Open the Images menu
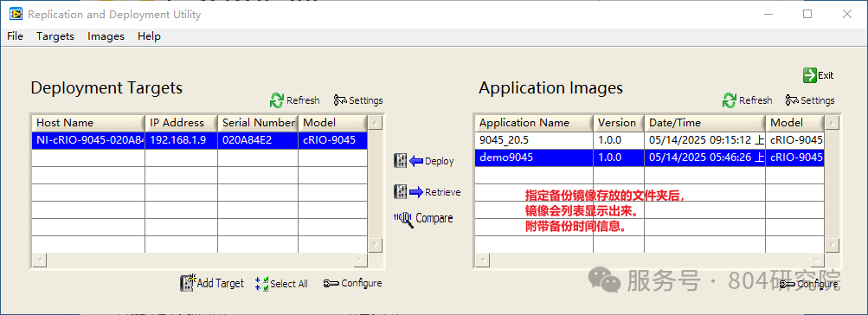Image resolution: width=868 pixels, height=315 pixels. pyautogui.click(x=106, y=36)
